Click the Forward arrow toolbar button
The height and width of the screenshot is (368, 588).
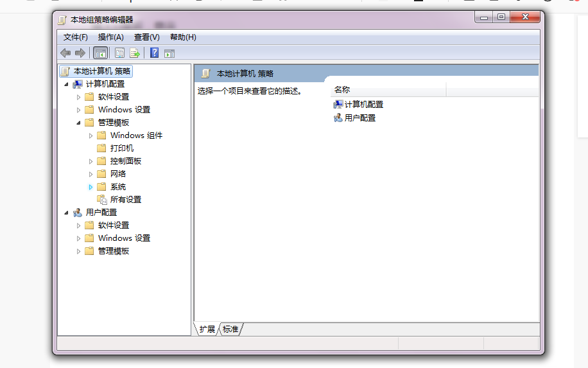[80, 53]
